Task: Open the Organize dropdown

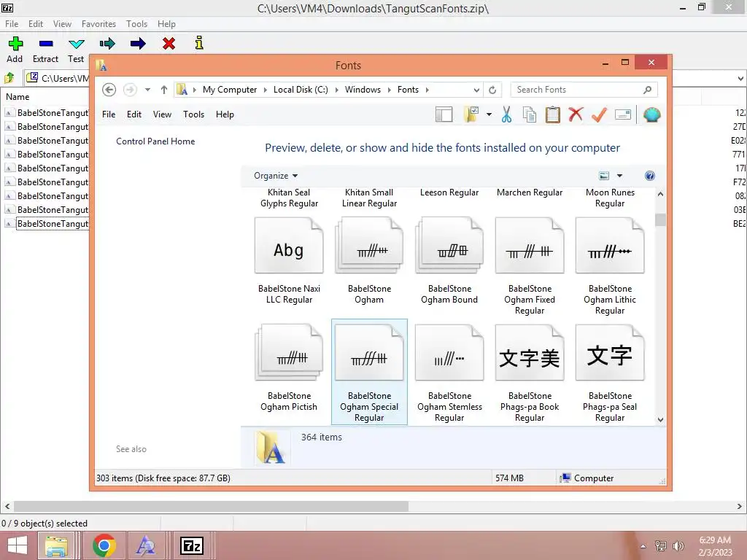Action: [x=275, y=176]
